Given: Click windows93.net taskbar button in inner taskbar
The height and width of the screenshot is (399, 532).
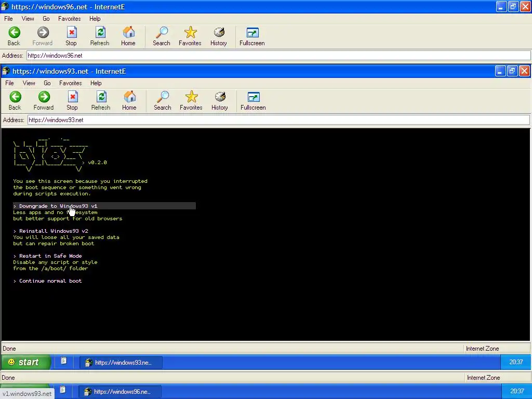Looking at the screenshot, I should point(121,363).
